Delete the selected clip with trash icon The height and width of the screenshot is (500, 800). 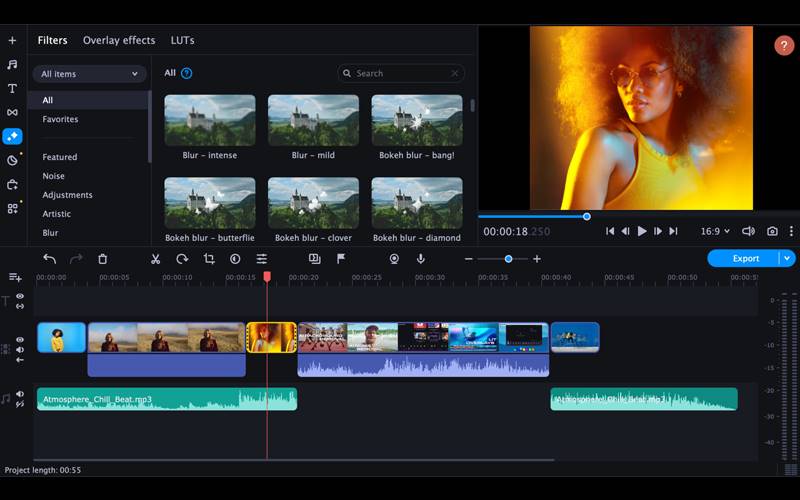tap(102, 259)
